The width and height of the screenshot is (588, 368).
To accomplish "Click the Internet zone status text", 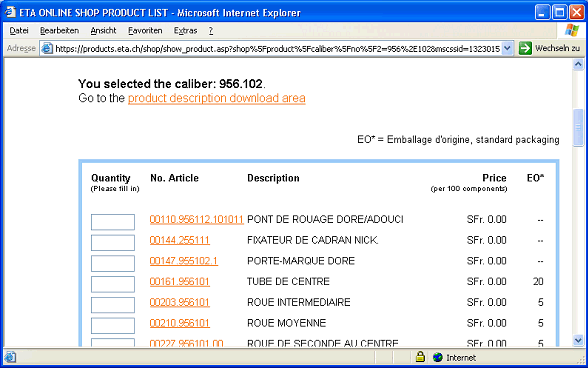I will pyautogui.click(x=461, y=357).
